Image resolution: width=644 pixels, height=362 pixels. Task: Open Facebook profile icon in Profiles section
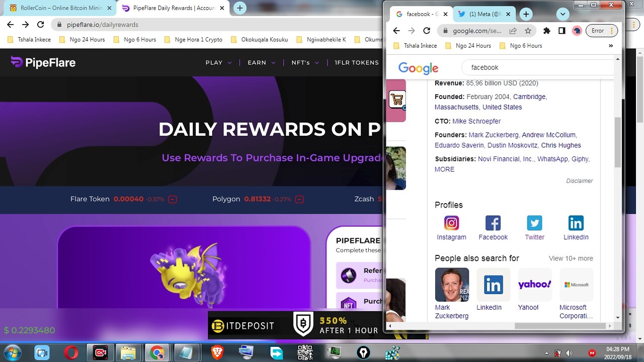[x=493, y=223]
